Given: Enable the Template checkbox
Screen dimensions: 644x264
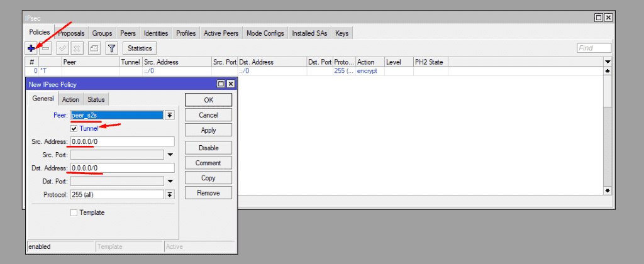Looking at the screenshot, I should coord(74,212).
